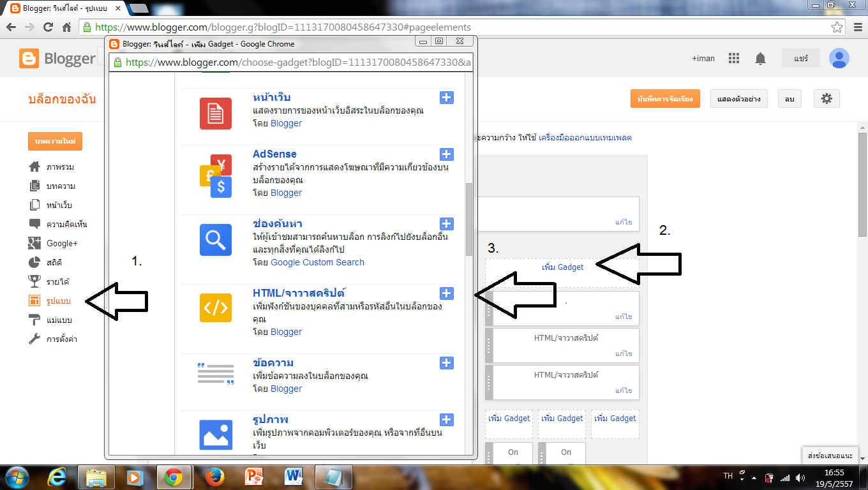
Task: Open the HTML/จาวาสคริปต์ gadget title link
Action: pyautogui.click(x=299, y=293)
